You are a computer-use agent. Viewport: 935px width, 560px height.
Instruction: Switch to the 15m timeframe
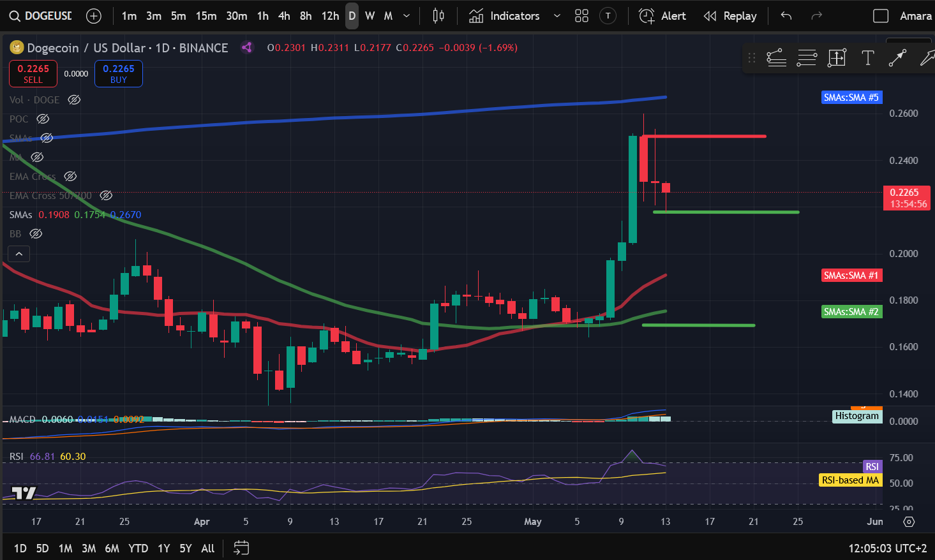[x=206, y=16]
